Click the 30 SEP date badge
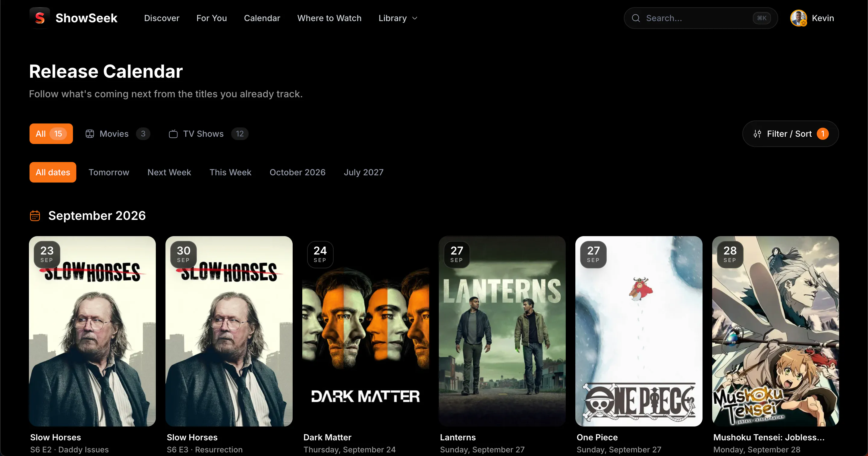The width and height of the screenshot is (868, 456). coord(183,254)
